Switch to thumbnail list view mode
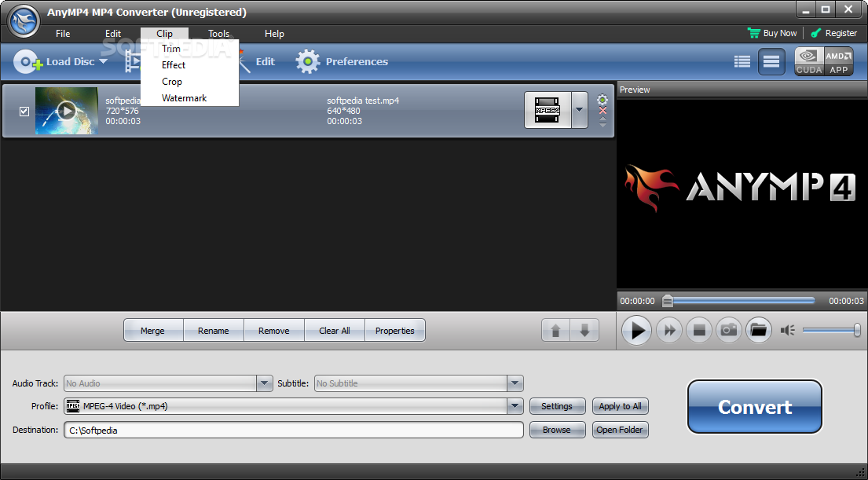868x480 pixels. [742, 61]
